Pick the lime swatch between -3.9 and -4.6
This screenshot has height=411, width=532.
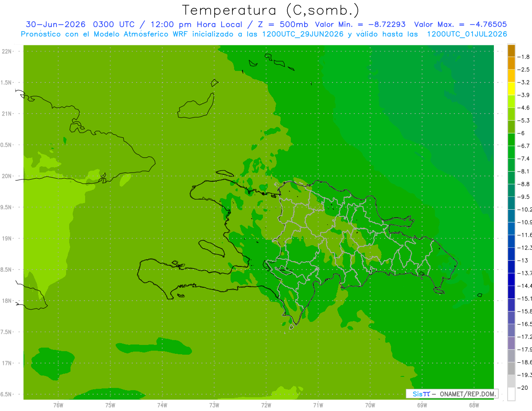coord(511,102)
